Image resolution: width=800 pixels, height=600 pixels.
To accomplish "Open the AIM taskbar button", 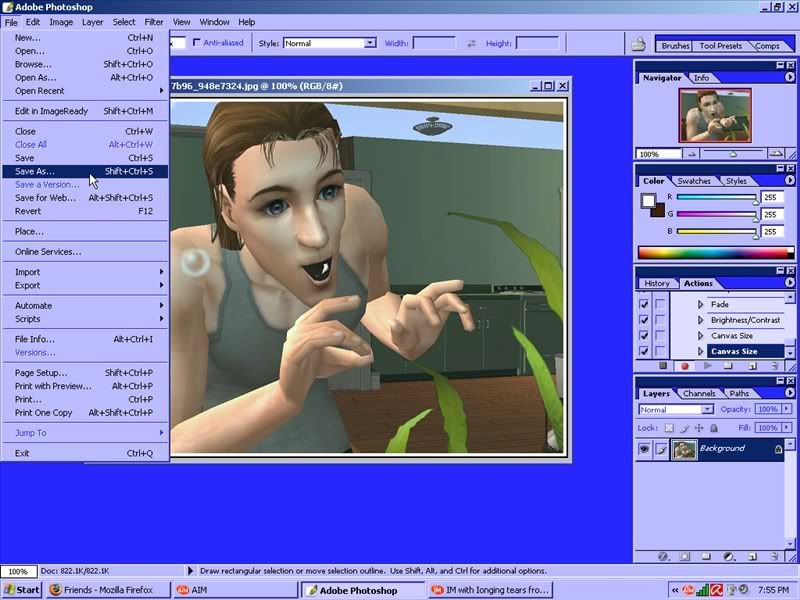I will 235,590.
